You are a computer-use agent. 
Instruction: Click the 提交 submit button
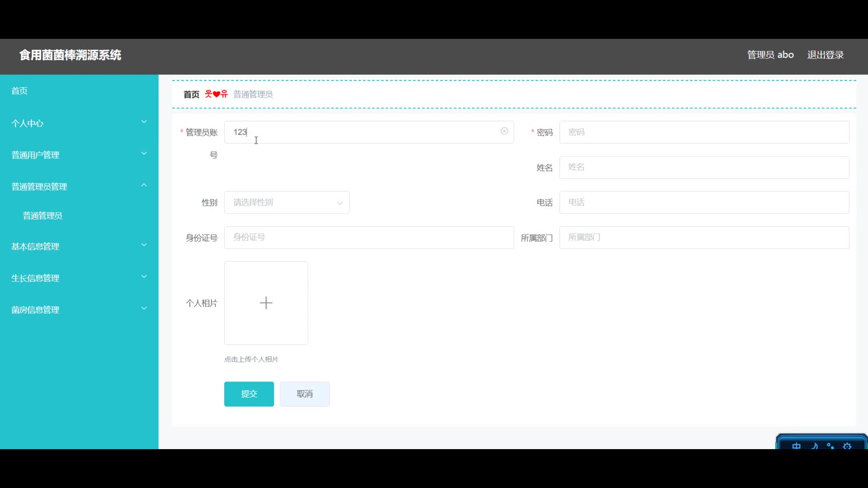(x=249, y=394)
